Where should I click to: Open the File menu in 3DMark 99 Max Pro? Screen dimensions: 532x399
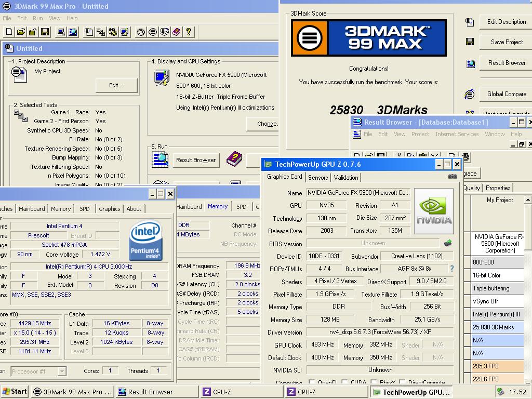coord(7,18)
